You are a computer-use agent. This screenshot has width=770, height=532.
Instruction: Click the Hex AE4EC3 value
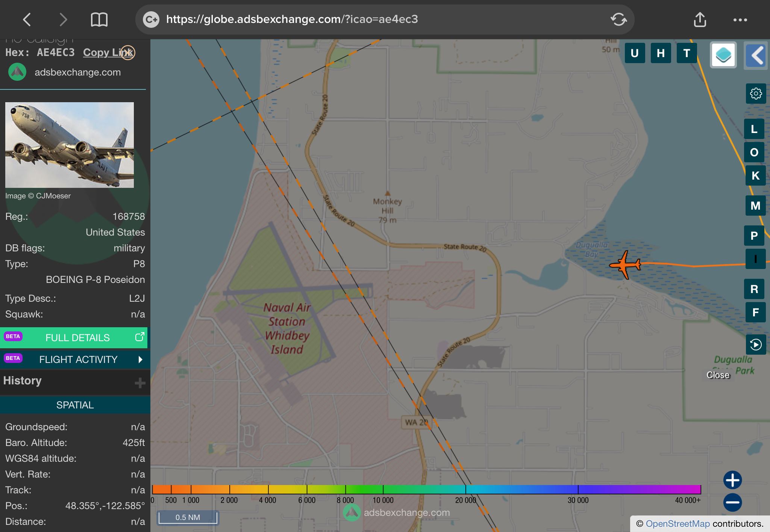pos(56,52)
